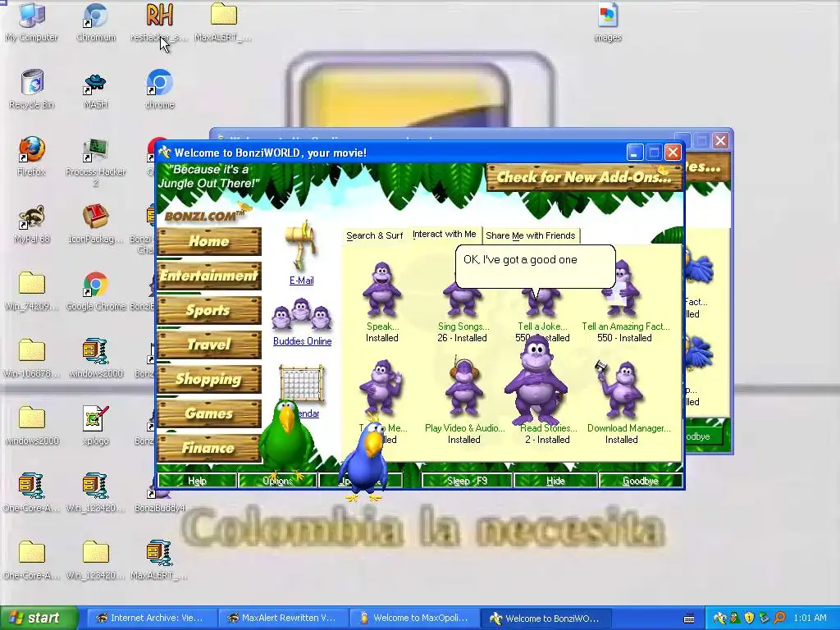The width and height of the screenshot is (840, 630).
Task: Click the BONZI.COM logo
Action: click(x=204, y=216)
